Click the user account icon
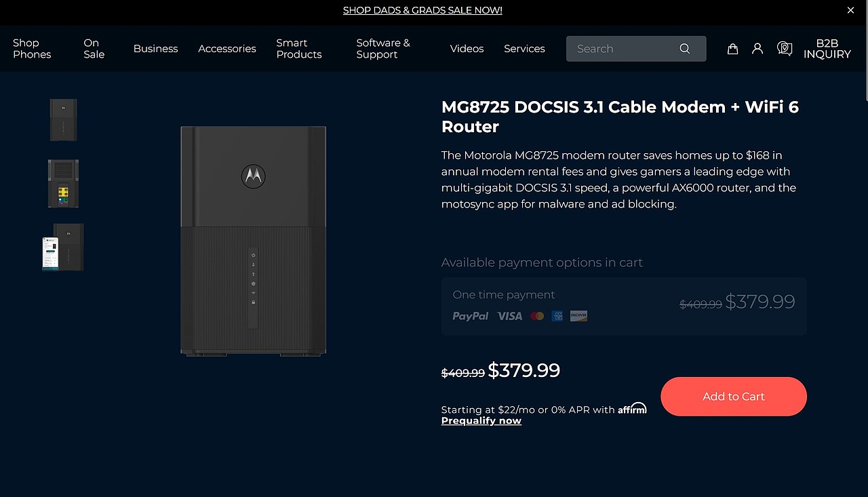 pyautogui.click(x=757, y=49)
